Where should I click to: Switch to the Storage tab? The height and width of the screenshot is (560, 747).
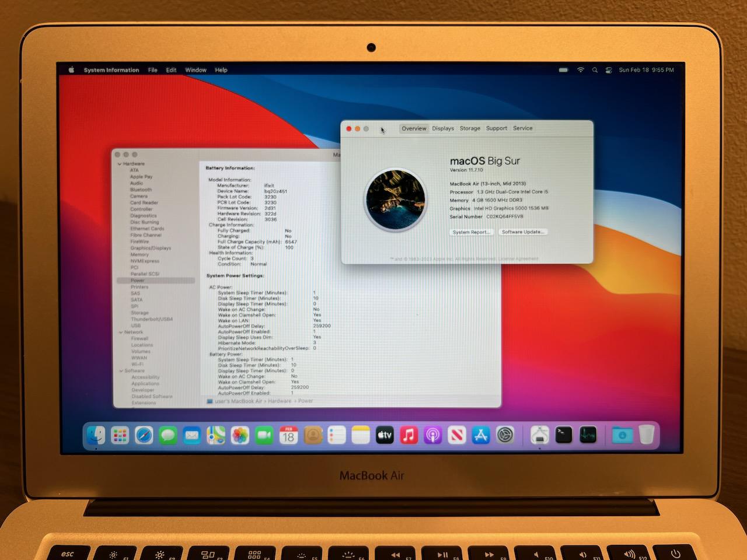tap(470, 128)
